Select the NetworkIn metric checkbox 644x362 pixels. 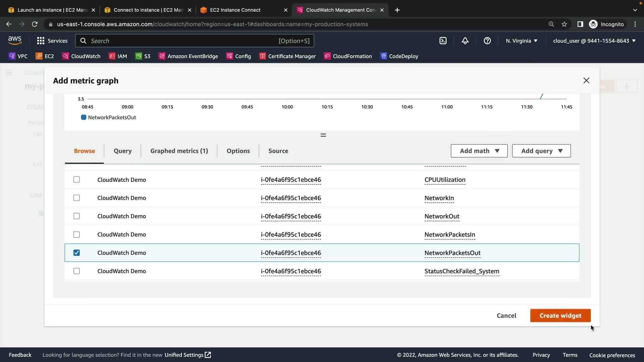click(x=76, y=198)
